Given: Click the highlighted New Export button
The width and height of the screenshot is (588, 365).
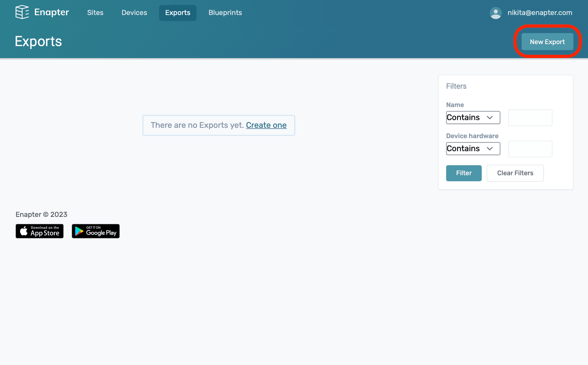Looking at the screenshot, I should pos(547,41).
